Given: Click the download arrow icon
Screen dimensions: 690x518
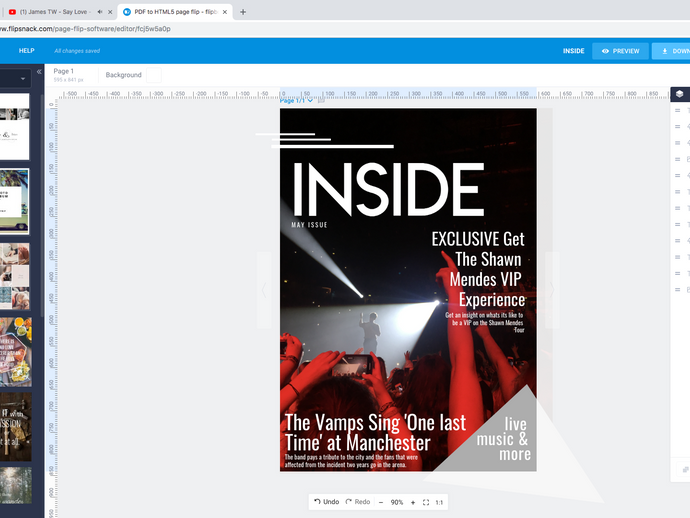Looking at the screenshot, I should [x=665, y=51].
